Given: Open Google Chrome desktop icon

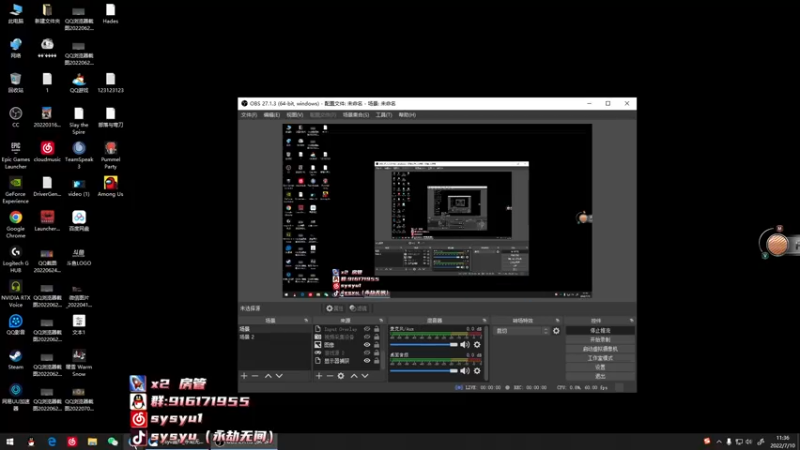Looking at the screenshot, I should pyautogui.click(x=16, y=224).
